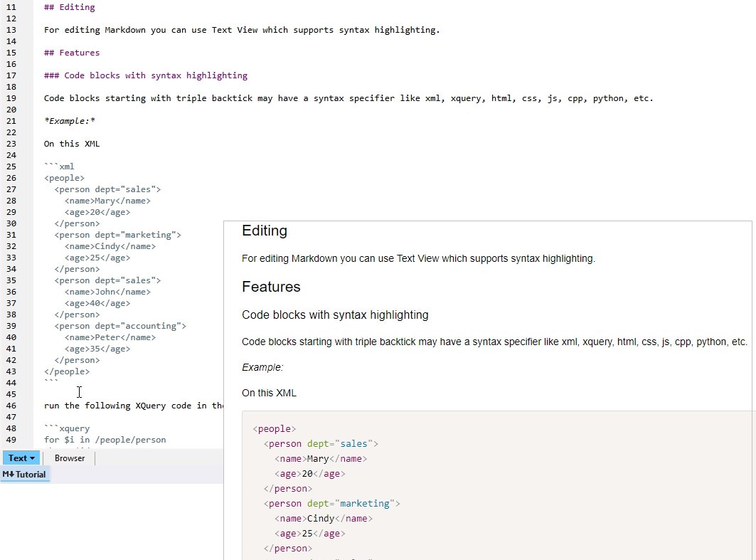Image resolution: width=756 pixels, height=560 pixels.
Task: Click the Markdown icon on the Tutorial tab
Action: [9, 475]
